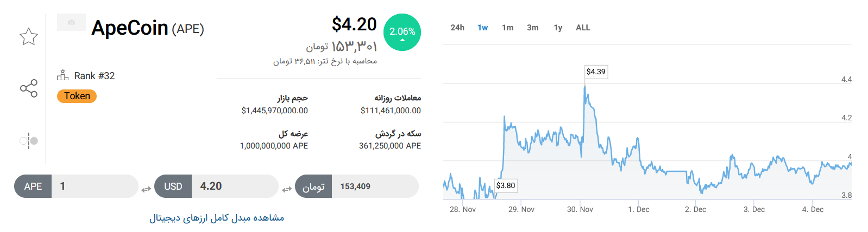The width and height of the screenshot is (868, 232).
Task: Click the حجم بازار label
Action: 293,98
